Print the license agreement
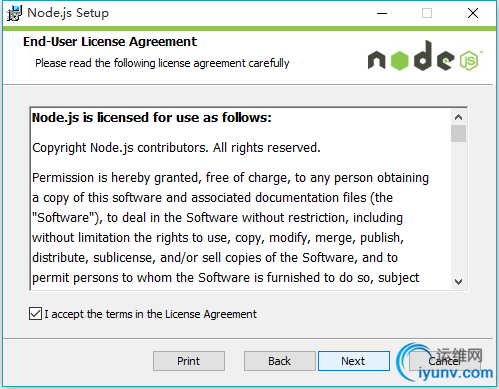Image resolution: width=499 pixels, height=389 pixels. click(x=189, y=361)
